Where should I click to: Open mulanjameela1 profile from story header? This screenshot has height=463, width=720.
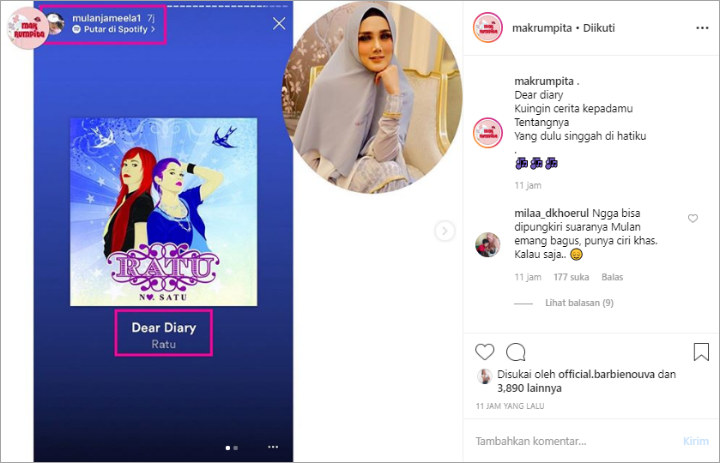pyautogui.click(x=106, y=18)
